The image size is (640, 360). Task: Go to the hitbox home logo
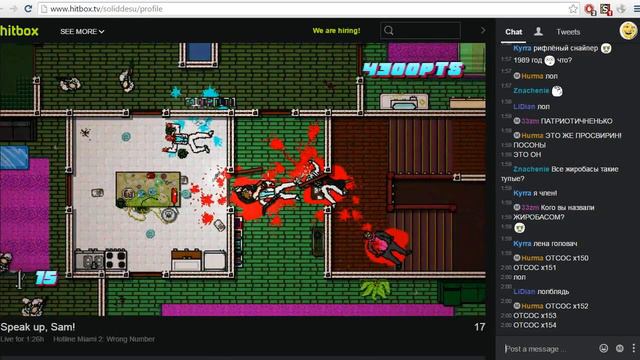19,31
